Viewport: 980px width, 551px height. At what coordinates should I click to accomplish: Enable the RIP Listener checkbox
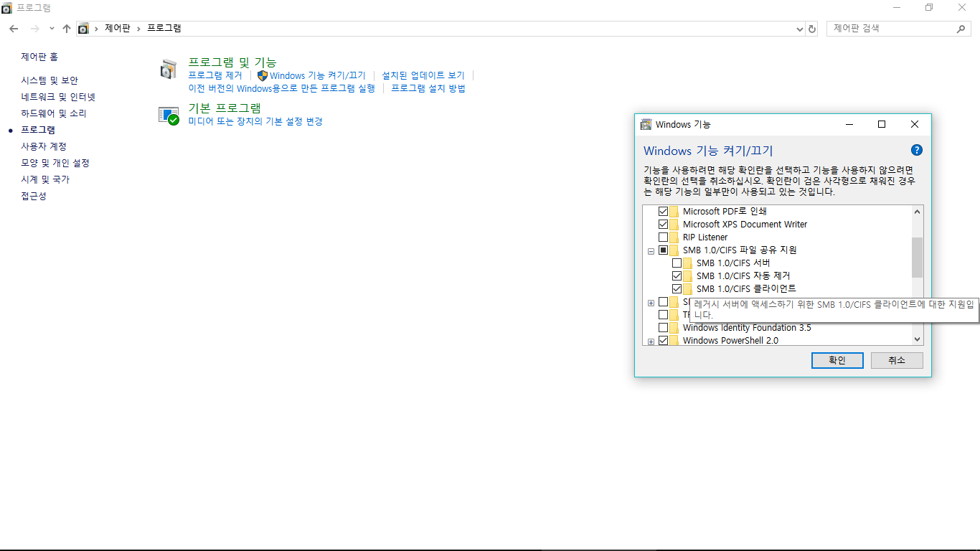663,237
